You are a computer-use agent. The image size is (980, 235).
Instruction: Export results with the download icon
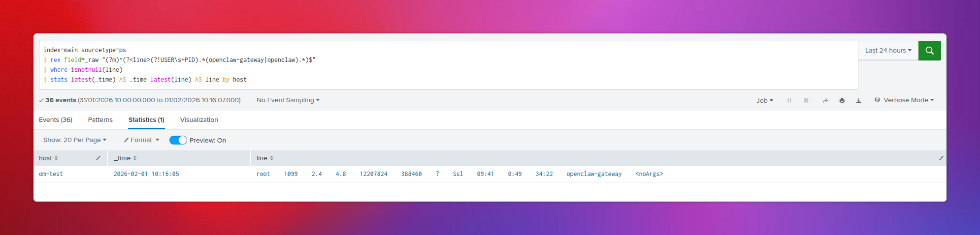pyautogui.click(x=858, y=100)
